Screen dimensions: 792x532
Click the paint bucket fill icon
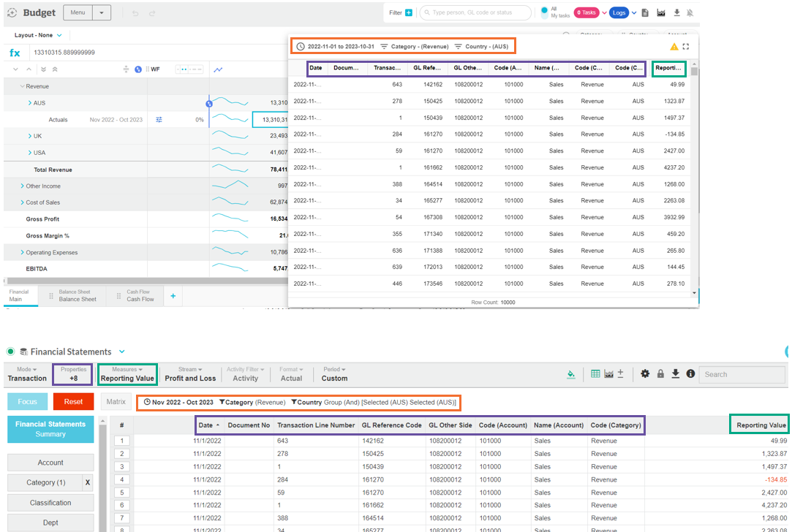[x=571, y=373]
